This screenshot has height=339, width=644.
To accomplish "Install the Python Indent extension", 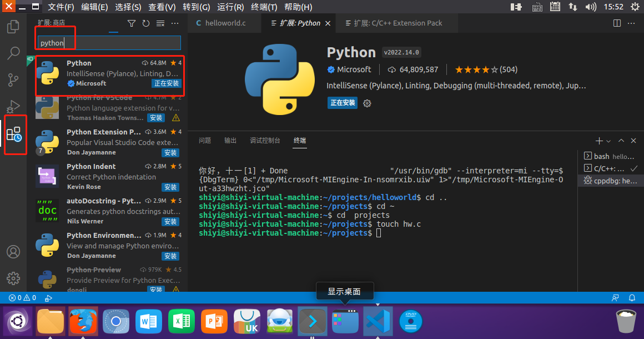I will (170, 187).
